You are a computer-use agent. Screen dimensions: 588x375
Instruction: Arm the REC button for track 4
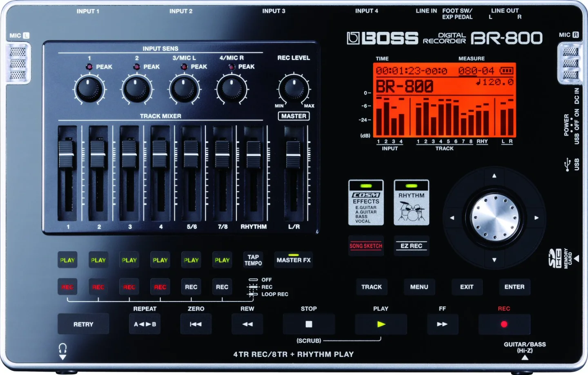click(x=160, y=287)
